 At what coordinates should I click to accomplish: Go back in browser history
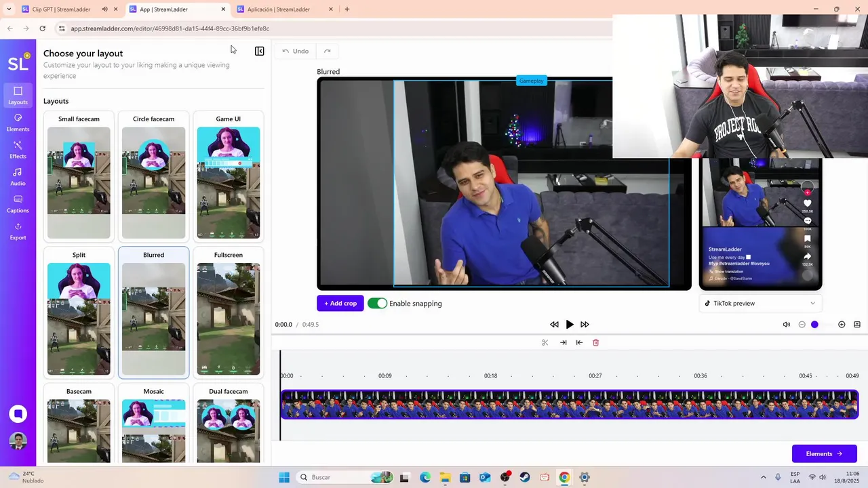(x=9, y=28)
